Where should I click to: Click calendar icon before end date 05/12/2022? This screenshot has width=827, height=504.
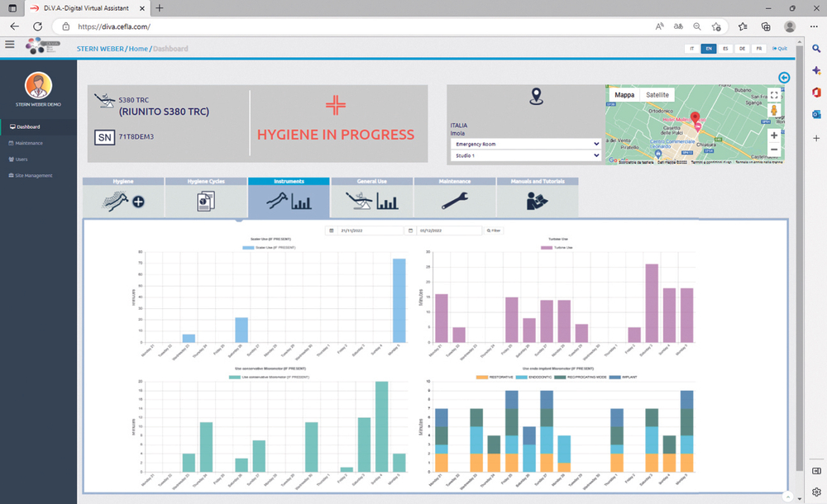tap(410, 231)
